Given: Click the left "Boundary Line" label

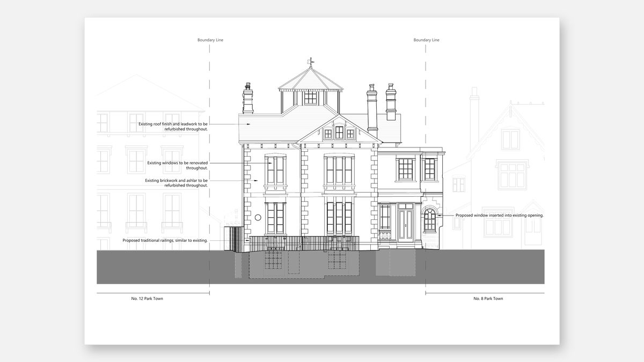Looking at the screenshot, I should pyautogui.click(x=210, y=40).
